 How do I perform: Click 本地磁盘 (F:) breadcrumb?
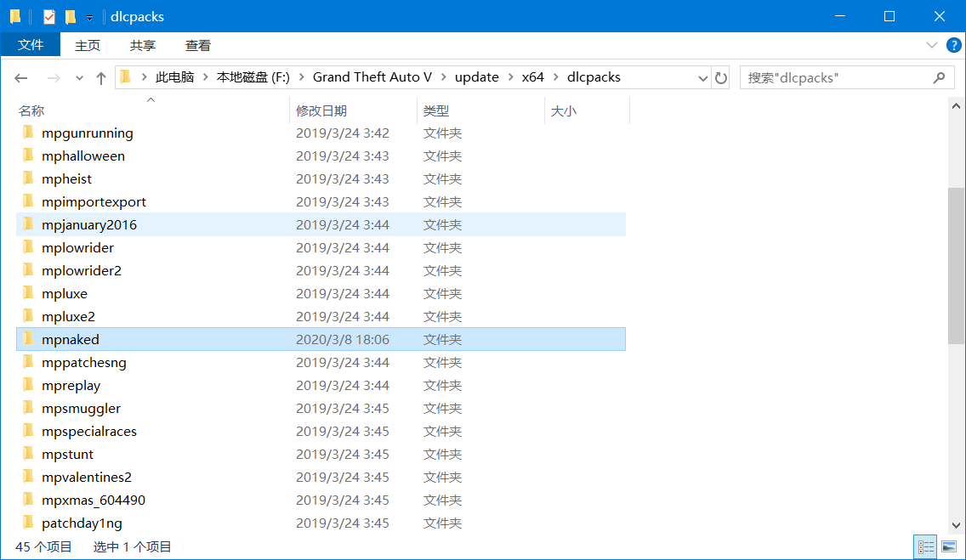pos(253,77)
